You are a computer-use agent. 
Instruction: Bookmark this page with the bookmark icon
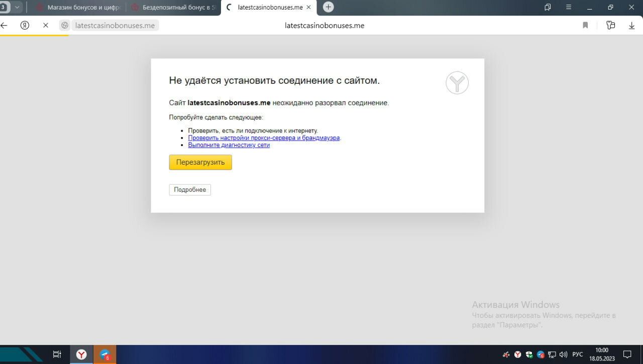click(x=585, y=25)
